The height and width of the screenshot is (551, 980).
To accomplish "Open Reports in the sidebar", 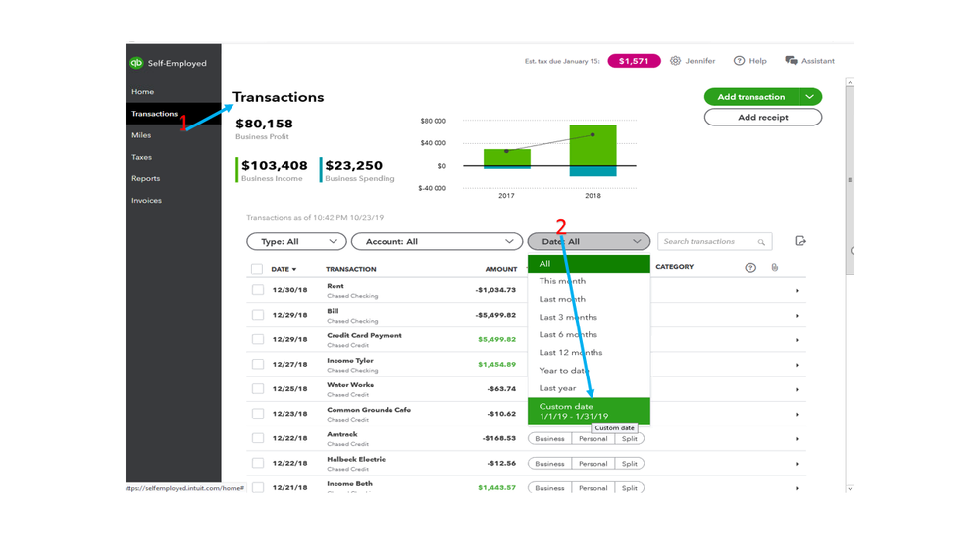I will pyautogui.click(x=145, y=178).
